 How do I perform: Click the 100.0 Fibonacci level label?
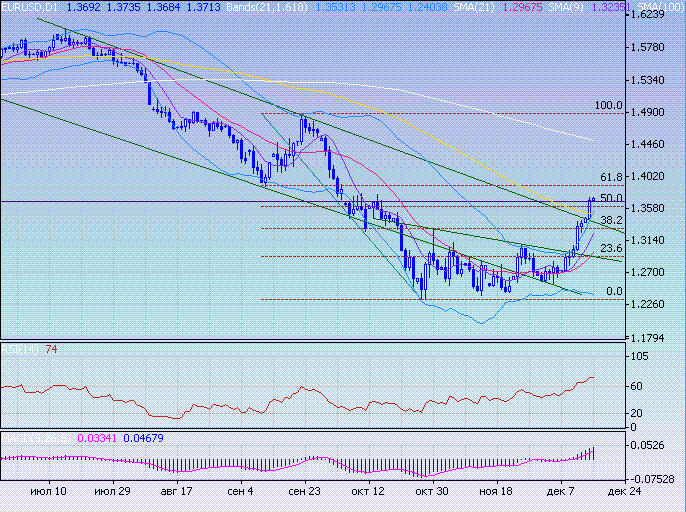[608, 105]
